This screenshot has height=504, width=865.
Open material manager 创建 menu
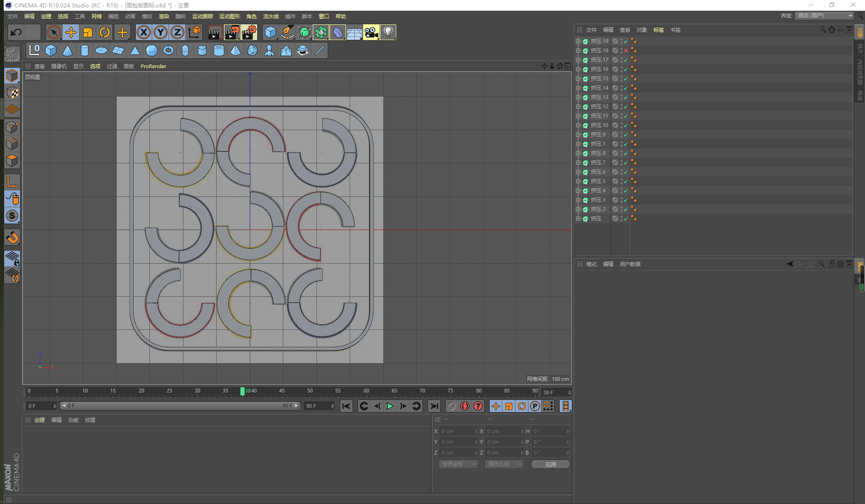(40, 420)
